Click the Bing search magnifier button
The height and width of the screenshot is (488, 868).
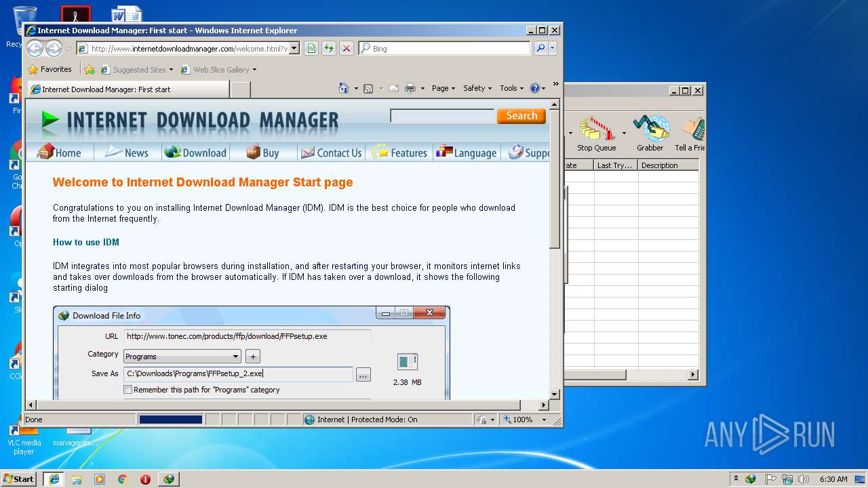(540, 48)
